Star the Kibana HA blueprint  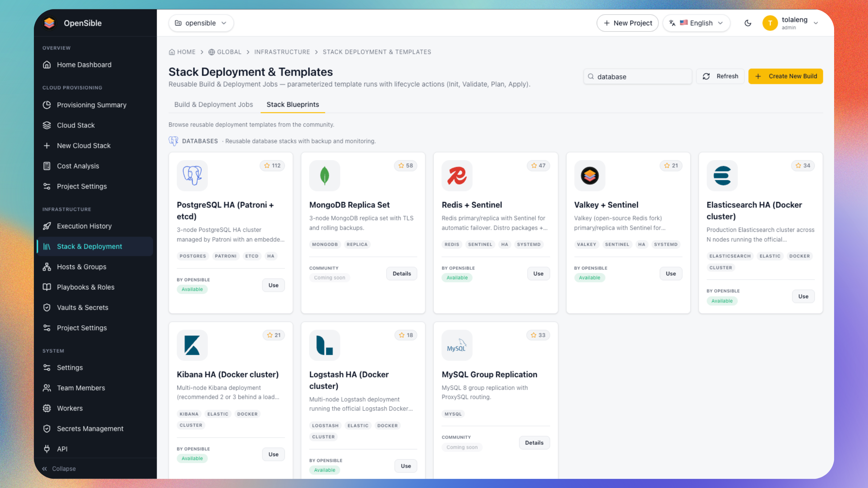[x=274, y=335]
